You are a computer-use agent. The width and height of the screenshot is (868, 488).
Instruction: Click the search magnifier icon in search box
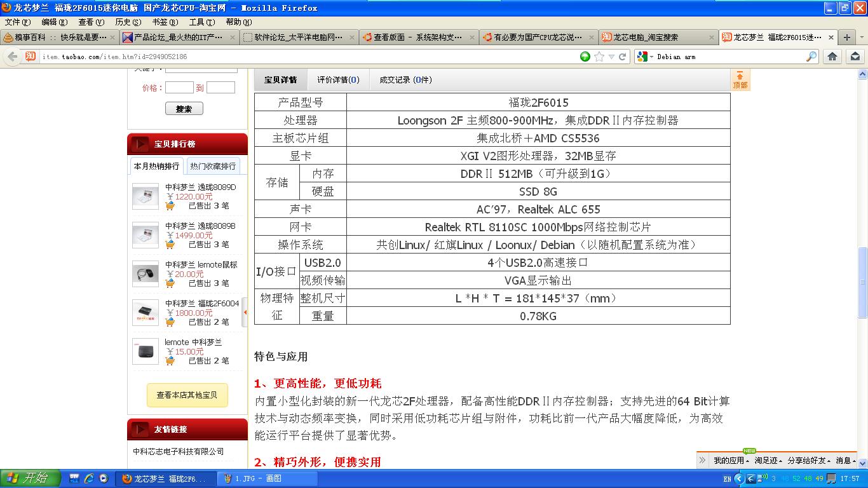[811, 57]
